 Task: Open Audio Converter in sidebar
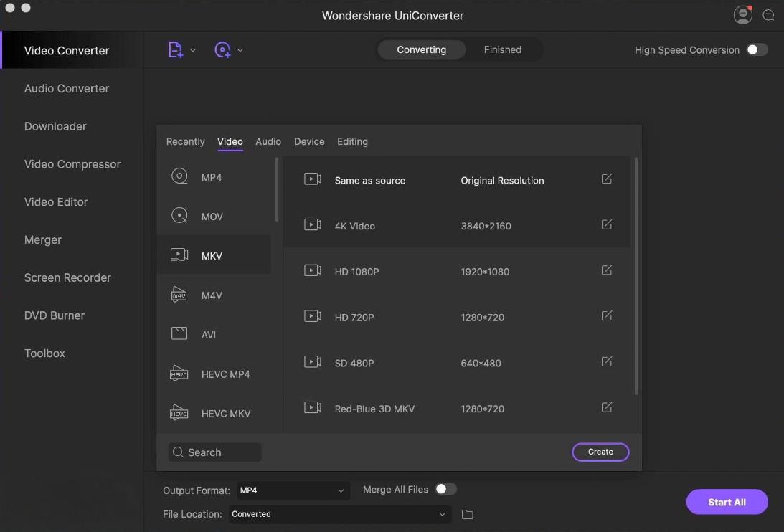point(67,88)
